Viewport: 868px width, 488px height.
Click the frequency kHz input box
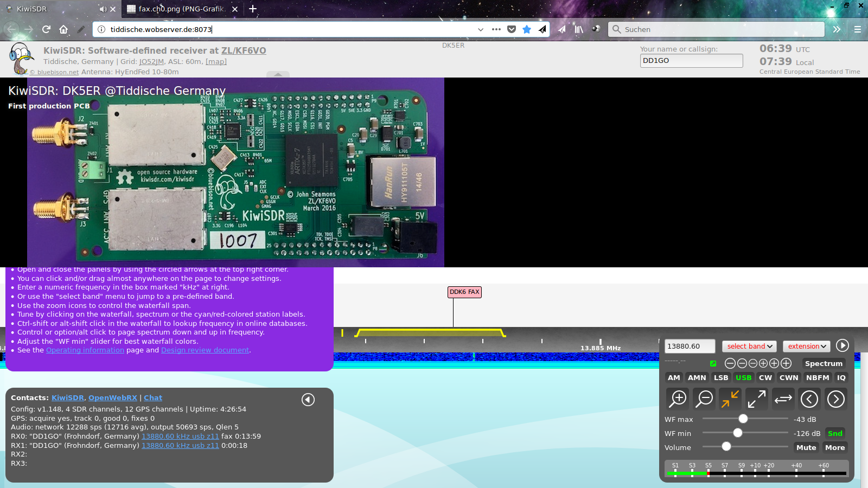(690, 346)
